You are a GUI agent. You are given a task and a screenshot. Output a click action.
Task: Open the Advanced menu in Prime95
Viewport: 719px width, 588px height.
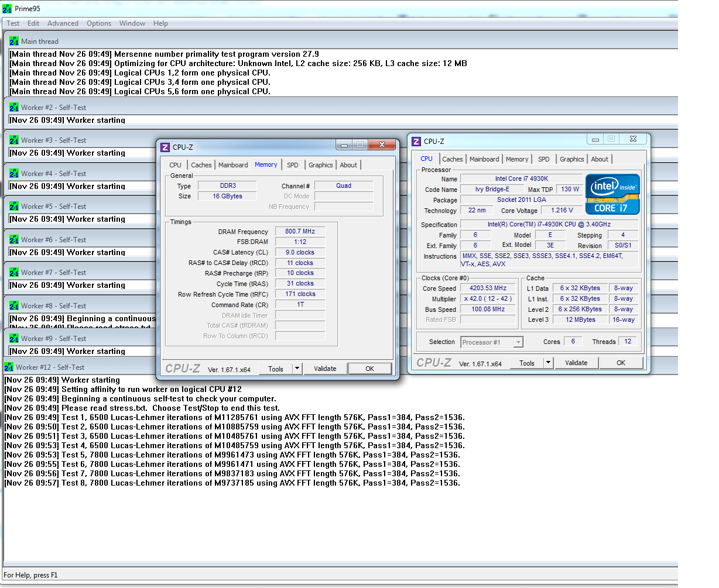coord(63,23)
